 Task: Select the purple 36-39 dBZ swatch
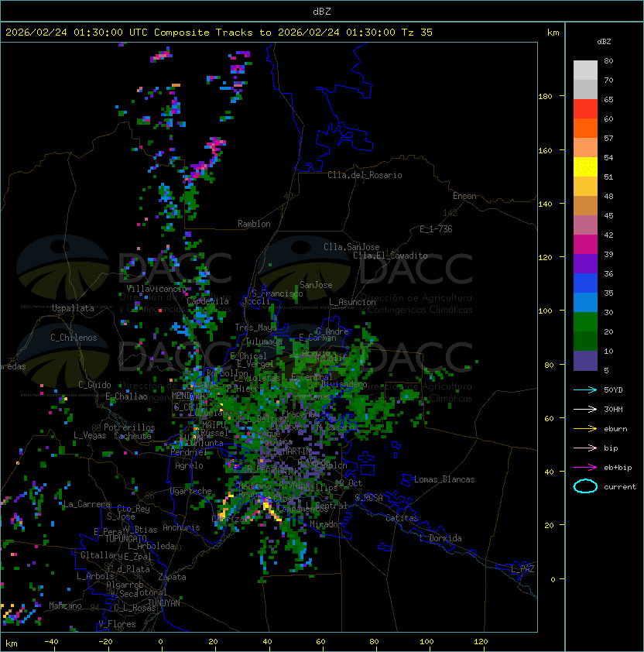tap(585, 264)
